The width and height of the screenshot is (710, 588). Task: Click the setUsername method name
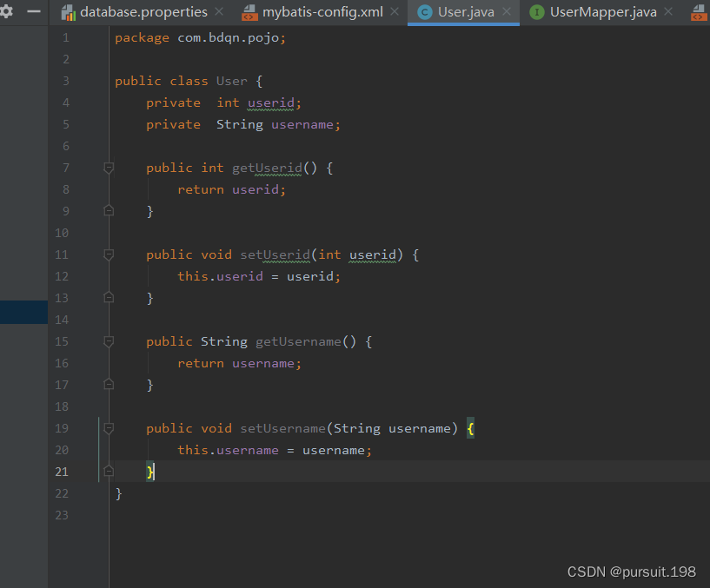(x=283, y=429)
